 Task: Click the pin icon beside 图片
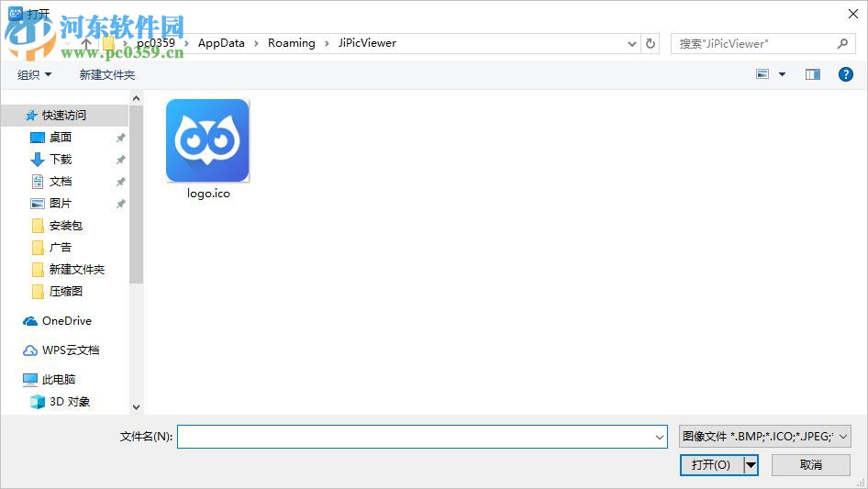(x=120, y=204)
